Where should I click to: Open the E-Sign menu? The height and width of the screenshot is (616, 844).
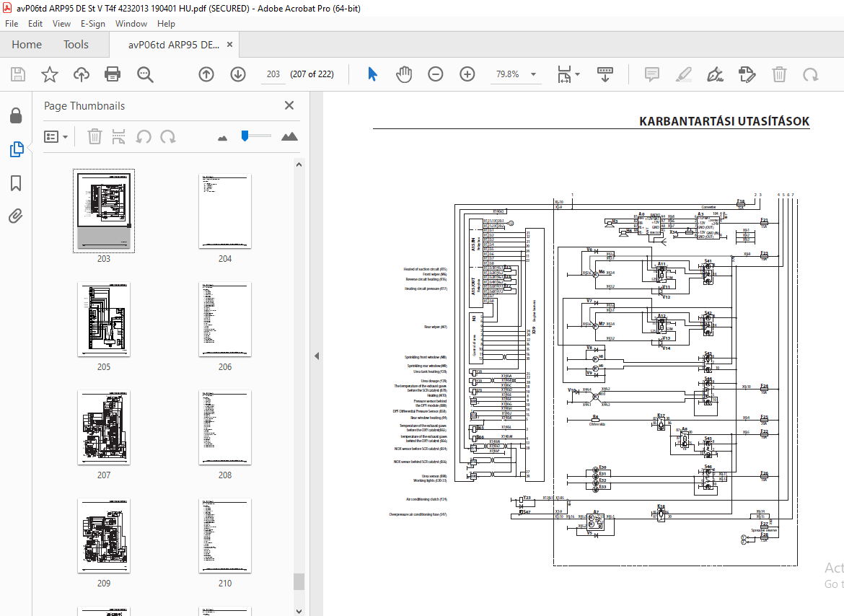pyautogui.click(x=92, y=24)
